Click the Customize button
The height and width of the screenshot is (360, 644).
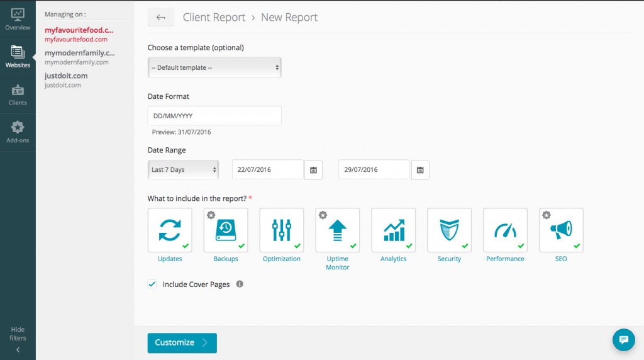182,343
